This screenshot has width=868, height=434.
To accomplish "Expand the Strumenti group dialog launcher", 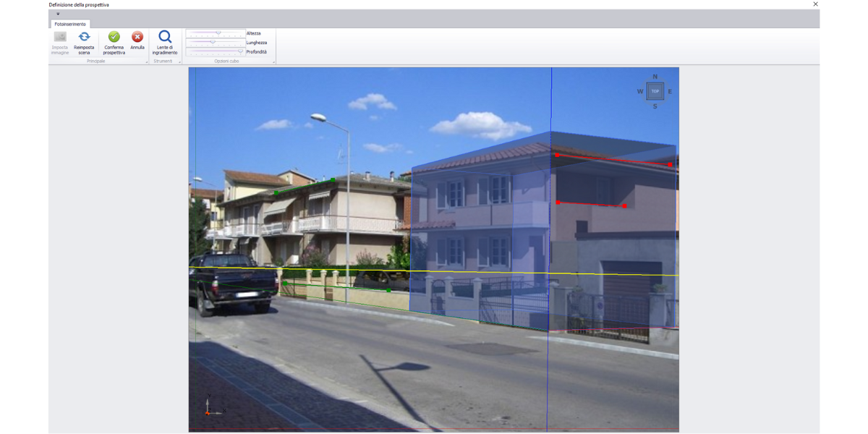I will (179, 62).
